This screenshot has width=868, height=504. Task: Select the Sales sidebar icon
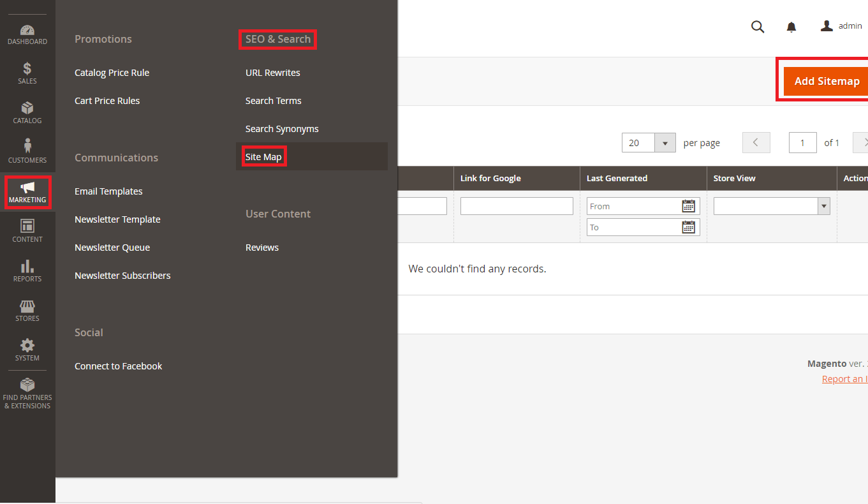(x=27, y=72)
